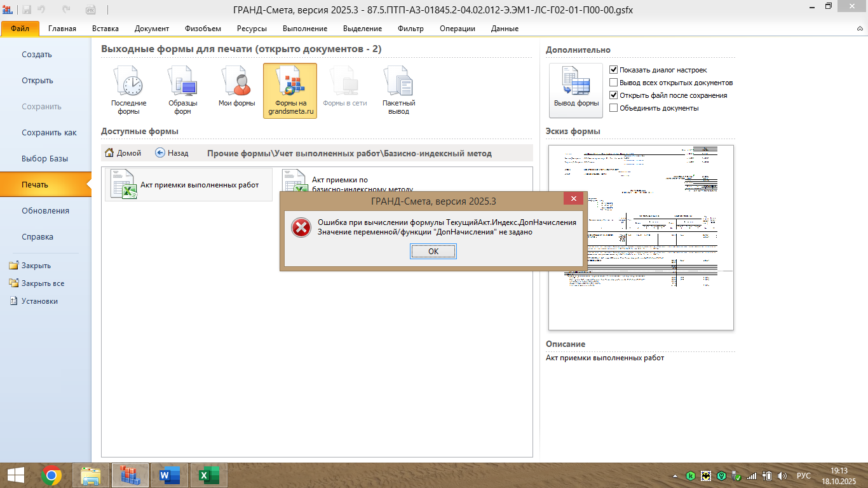Click the ГРАНД-Смета taskbar button
This screenshot has height=488, width=868.
[130, 475]
